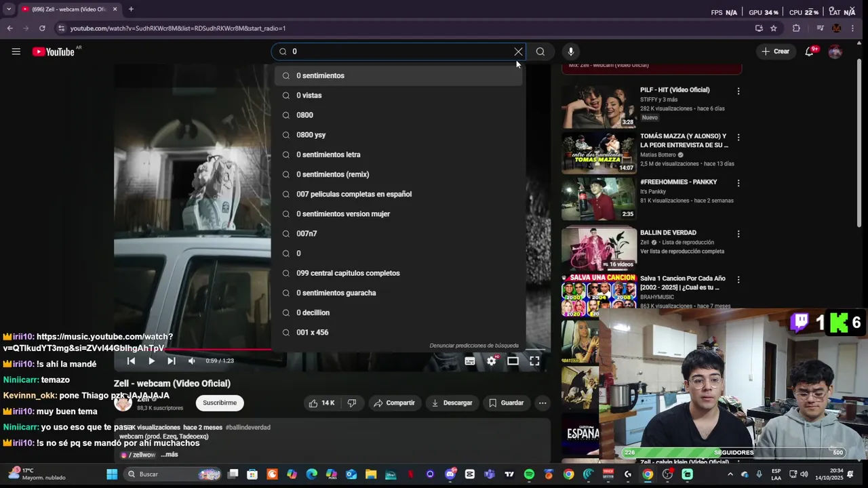Pick the "007n7" suggestion

399,234
